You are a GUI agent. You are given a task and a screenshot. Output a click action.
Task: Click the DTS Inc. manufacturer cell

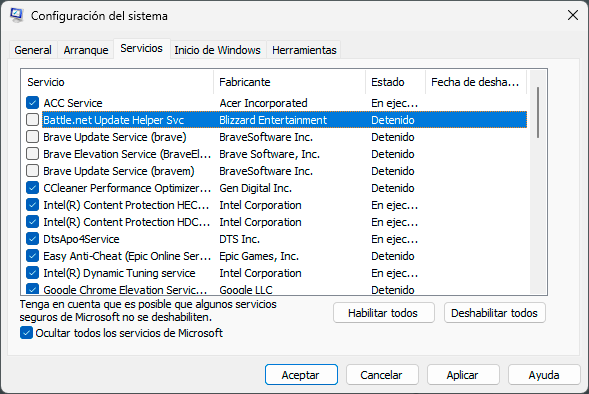pyautogui.click(x=240, y=239)
